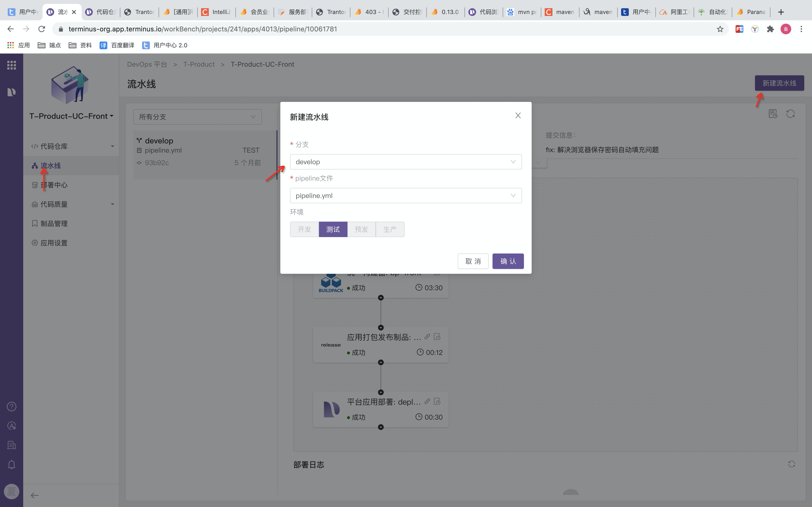Choose 生产 environment option
Image resolution: width=812 pixels, height=507 pixels.
point(390,229)
